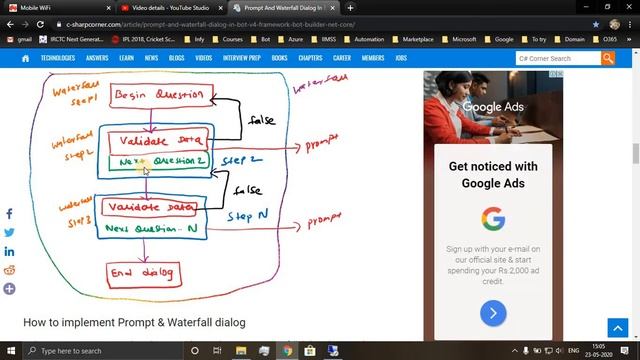640x360 pixels.
Task: Open Technologies menu
Action: pyautogui.click(x=58, y=58)
